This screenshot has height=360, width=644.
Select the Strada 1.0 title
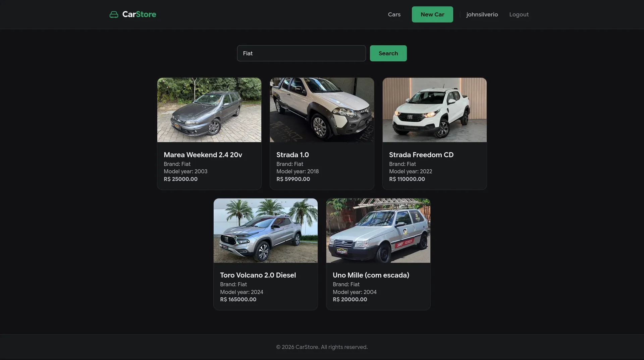click(292, 155)
